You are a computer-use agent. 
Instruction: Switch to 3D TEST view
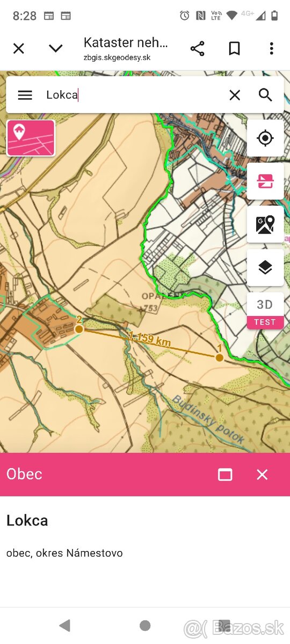265,311
